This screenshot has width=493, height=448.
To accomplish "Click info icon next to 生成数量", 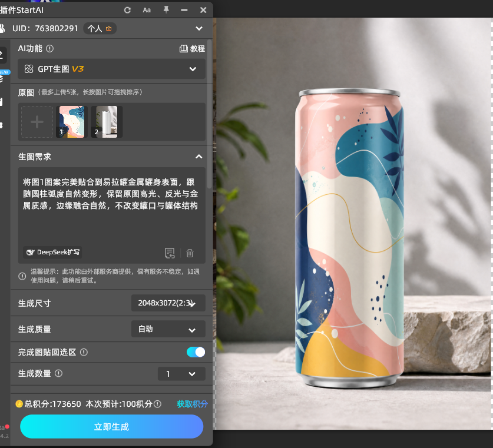I will coord(58,373).
